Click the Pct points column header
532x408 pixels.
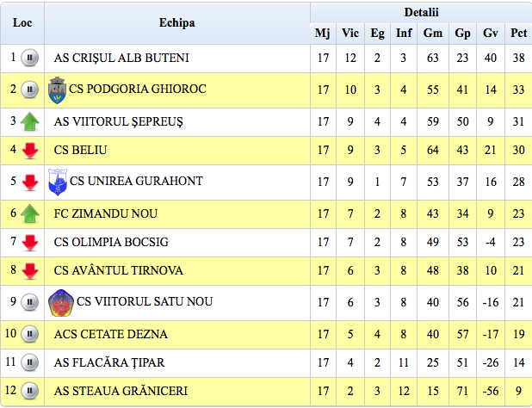[518, 34]
